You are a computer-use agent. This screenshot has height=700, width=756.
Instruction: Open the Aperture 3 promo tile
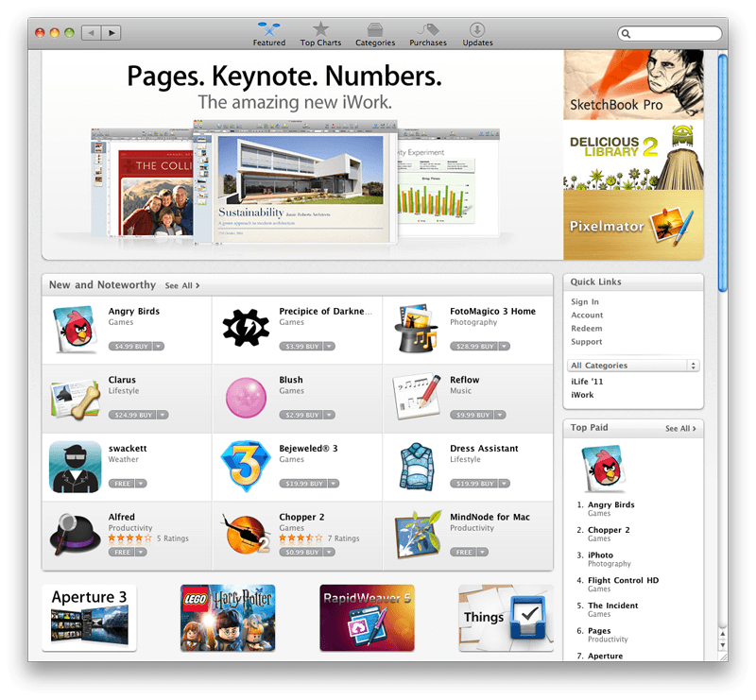pos(89,618)
